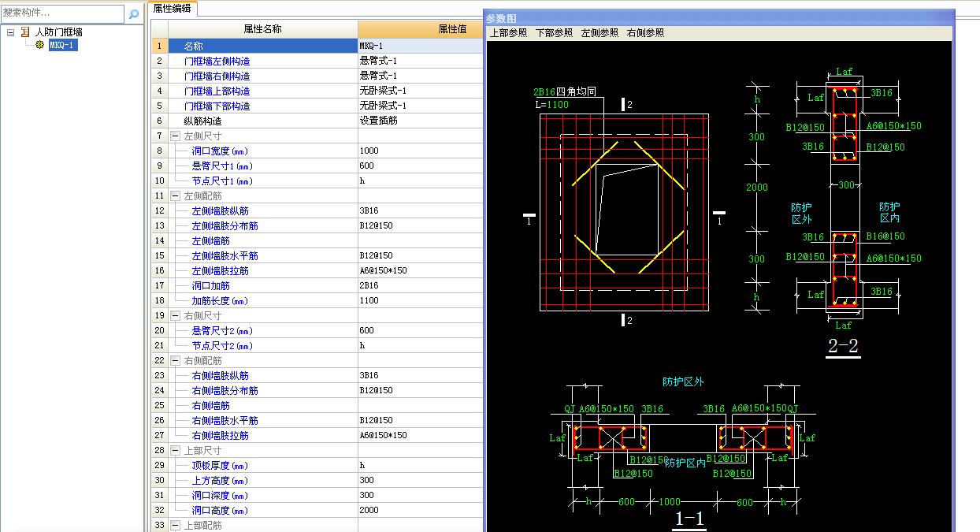This screenshot has width=980, height=532.
Task: Click the 1-1 section title
Action: pos(690,519)
